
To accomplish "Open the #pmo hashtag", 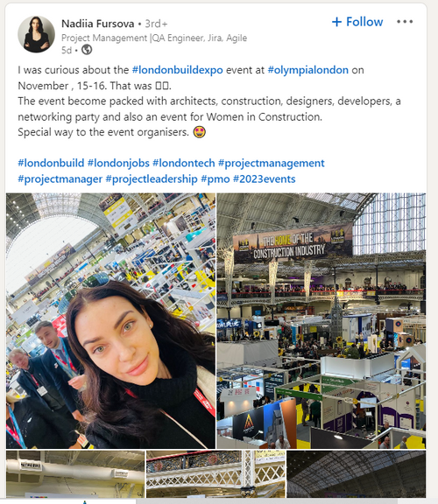I will point(215,178).
